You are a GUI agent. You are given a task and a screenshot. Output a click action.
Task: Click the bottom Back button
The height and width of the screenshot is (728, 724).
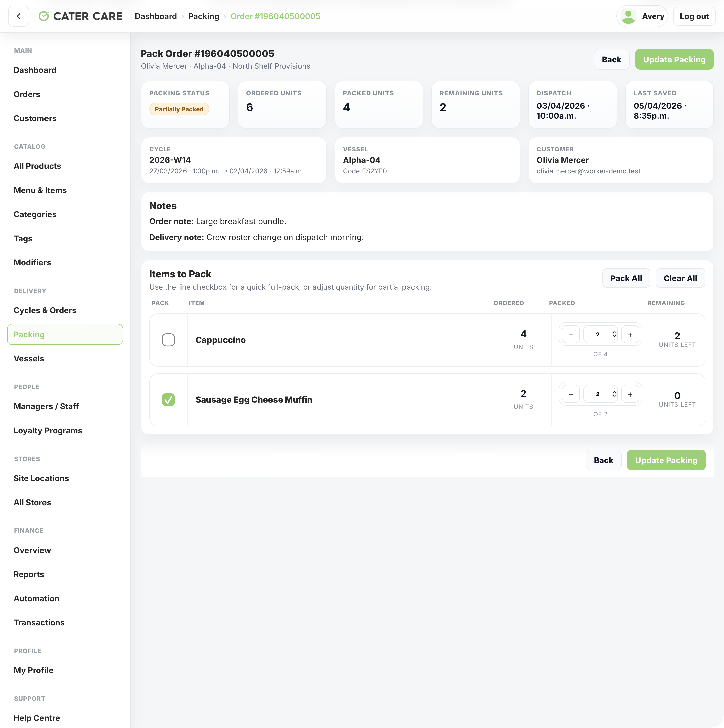point(603,460)
